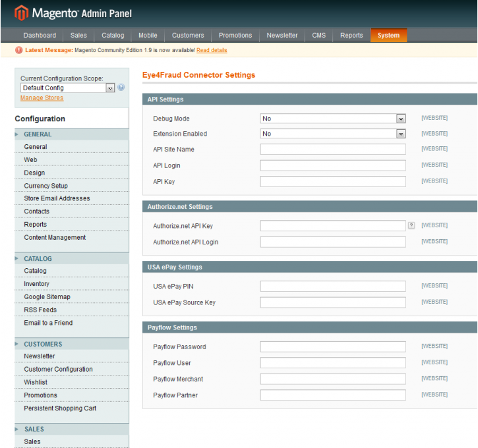This screenshot has width=478, height=448.
Task: Select General in the configuration sidebar
Action: pos(72,146)
